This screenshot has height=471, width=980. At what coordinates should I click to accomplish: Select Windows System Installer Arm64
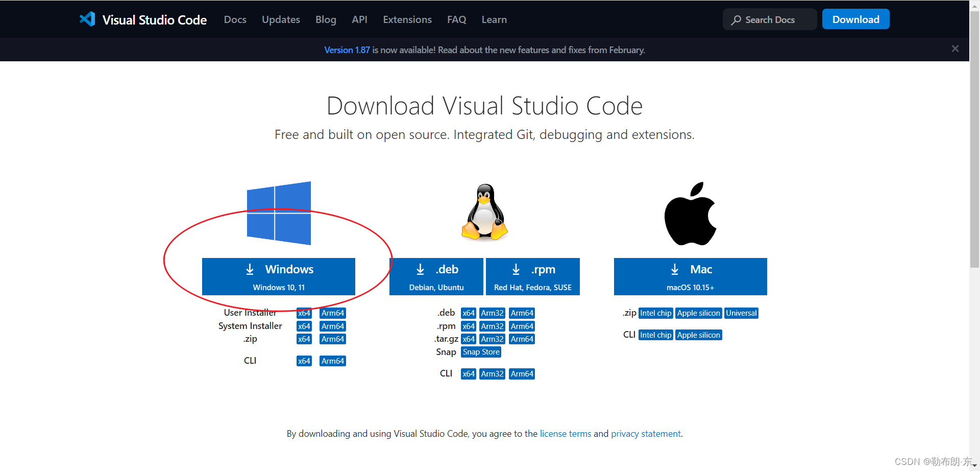[x=333, y=326]
